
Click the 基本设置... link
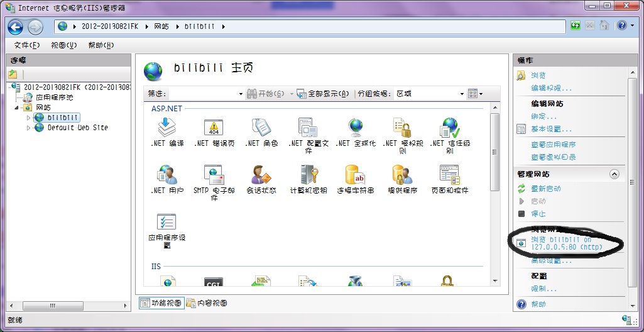click(551, 129)
